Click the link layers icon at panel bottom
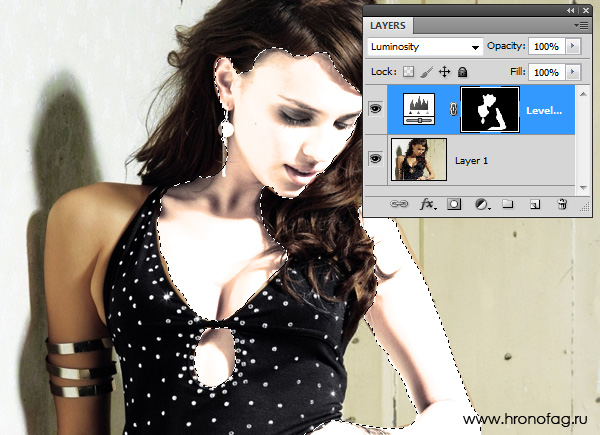Image resolution: width=600 pixels, height=435 pixels. click(x=399, y=204)
